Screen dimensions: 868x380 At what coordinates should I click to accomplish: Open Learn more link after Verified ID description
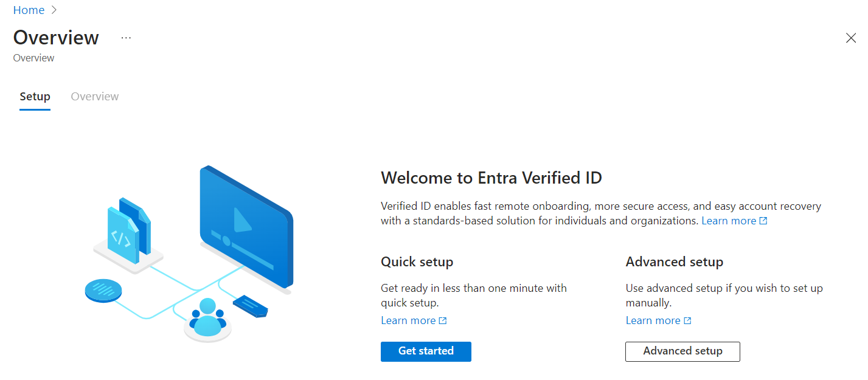pos(729,221)
